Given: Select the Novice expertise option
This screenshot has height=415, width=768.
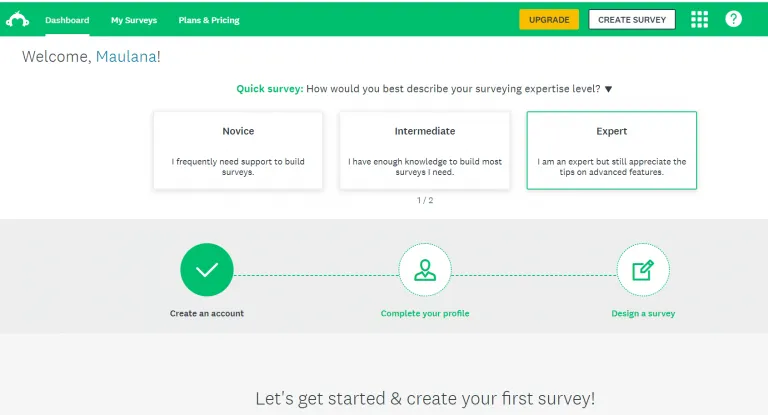Looking at the screenshot, I should (238, 150).
